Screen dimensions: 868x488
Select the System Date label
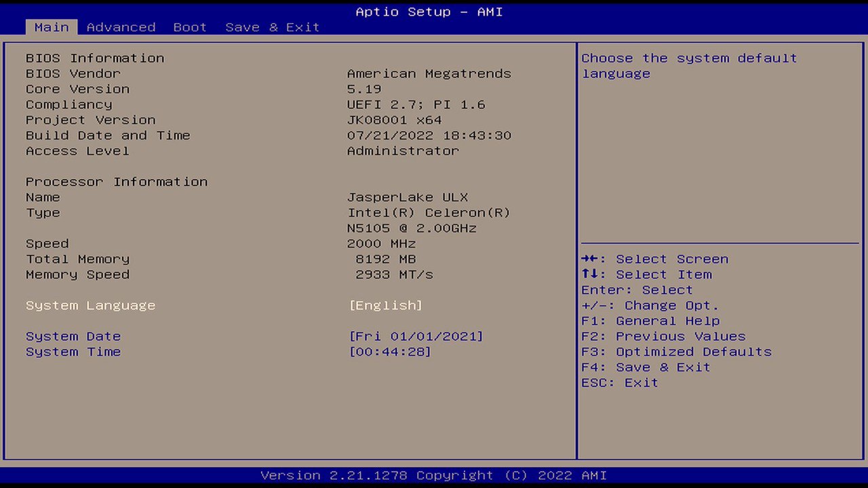73,336
